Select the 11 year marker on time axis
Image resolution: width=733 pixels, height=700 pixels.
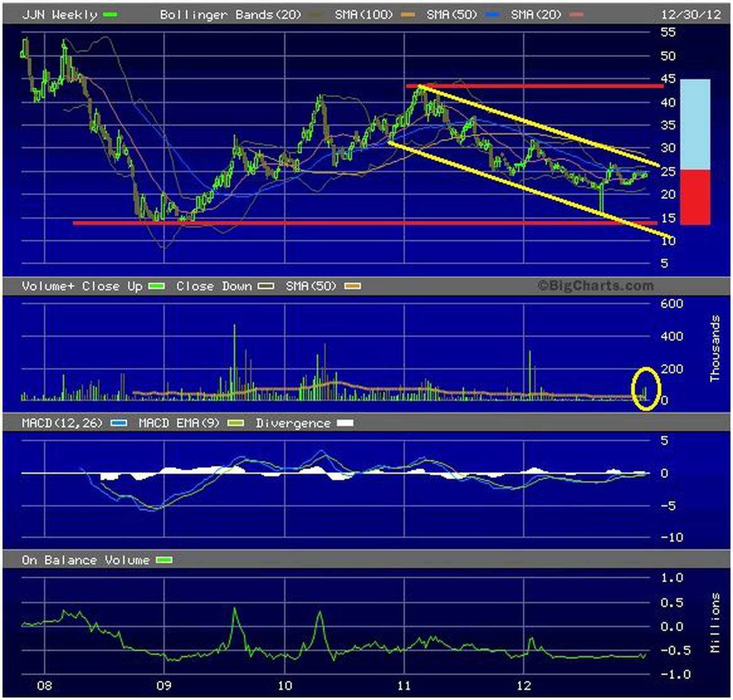click(x=404, y=685)
